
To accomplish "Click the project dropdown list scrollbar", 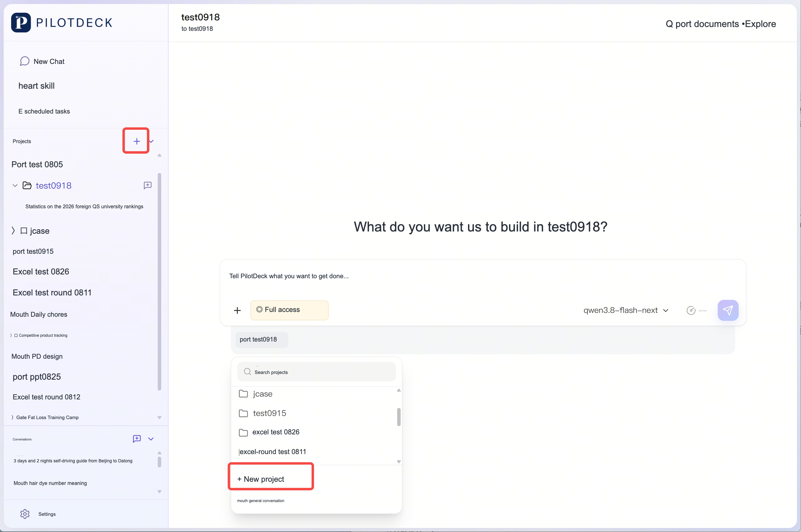I will click(399, 417).
